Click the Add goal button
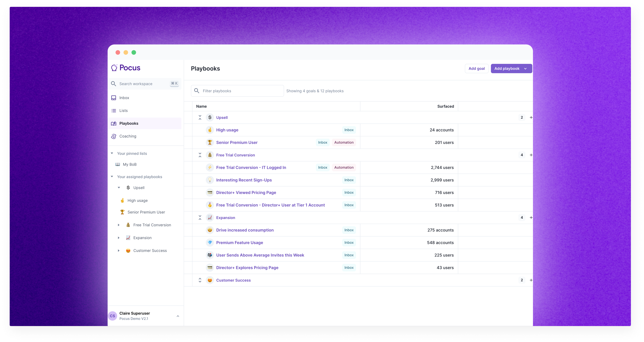The height and width of the screenshot is (342, 644). click(x=476, y=69)
